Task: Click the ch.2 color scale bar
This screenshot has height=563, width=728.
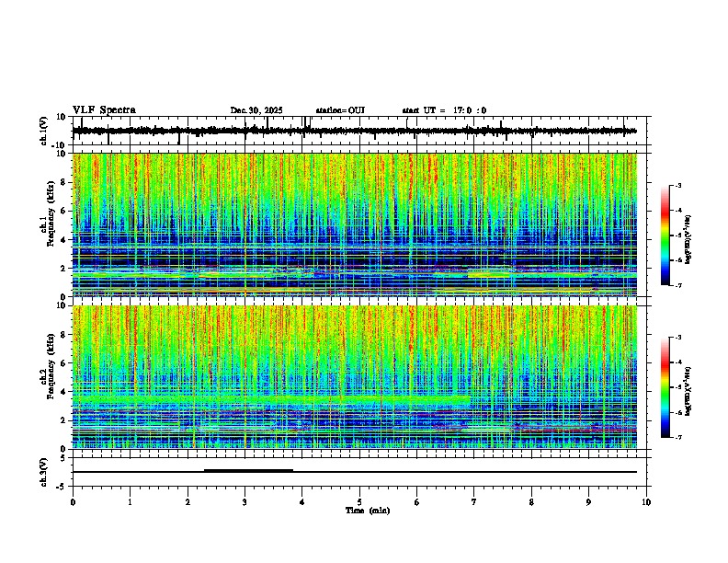Action: (x=665, y=387)
